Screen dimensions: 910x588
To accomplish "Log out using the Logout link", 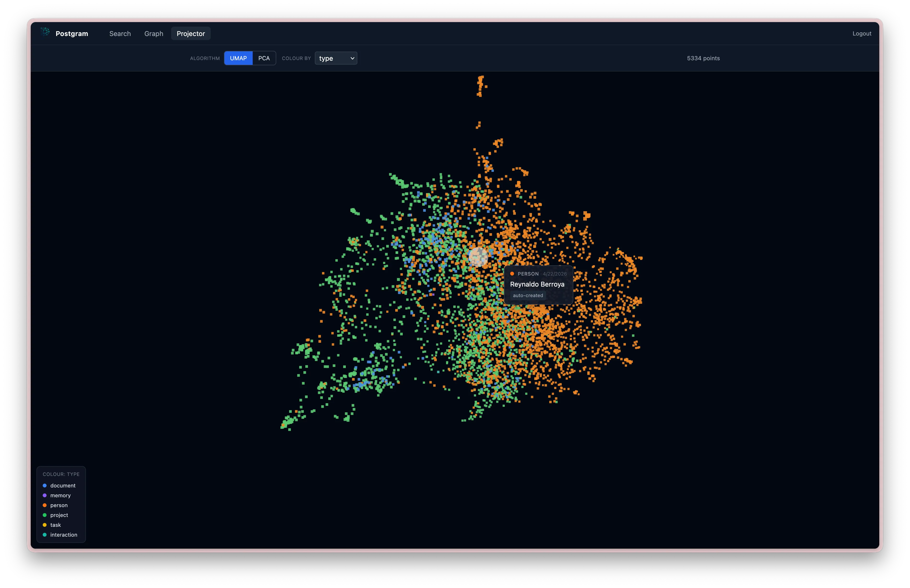I will (862, 34).
